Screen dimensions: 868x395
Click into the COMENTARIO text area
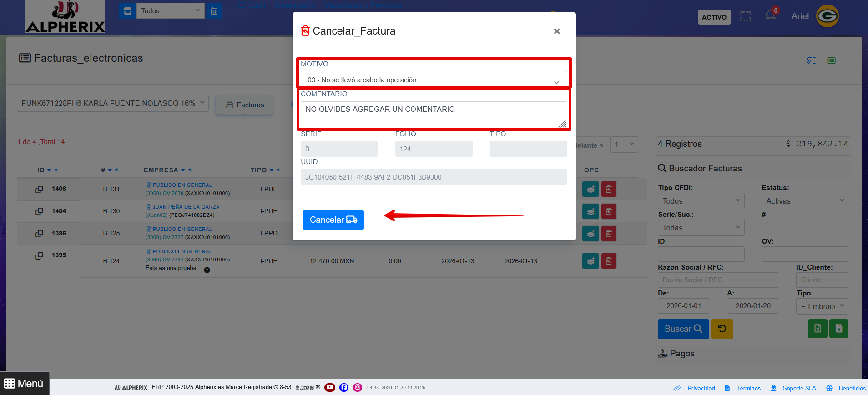[433, 114]
